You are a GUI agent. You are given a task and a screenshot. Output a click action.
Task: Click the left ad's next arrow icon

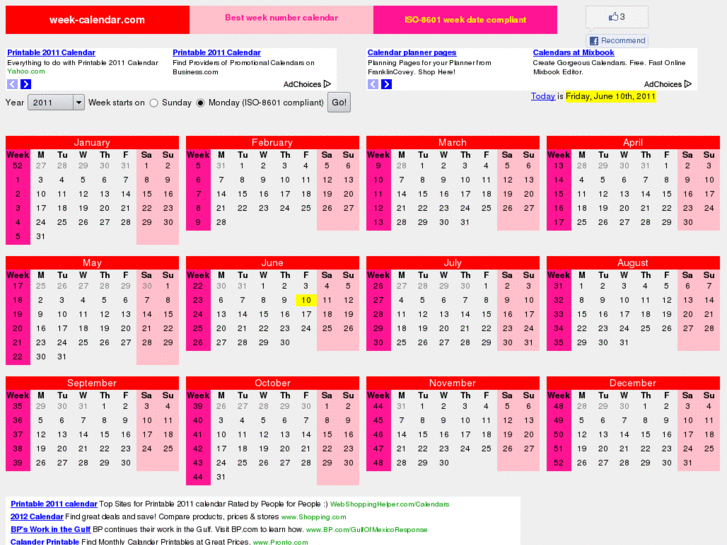(26, 84)
